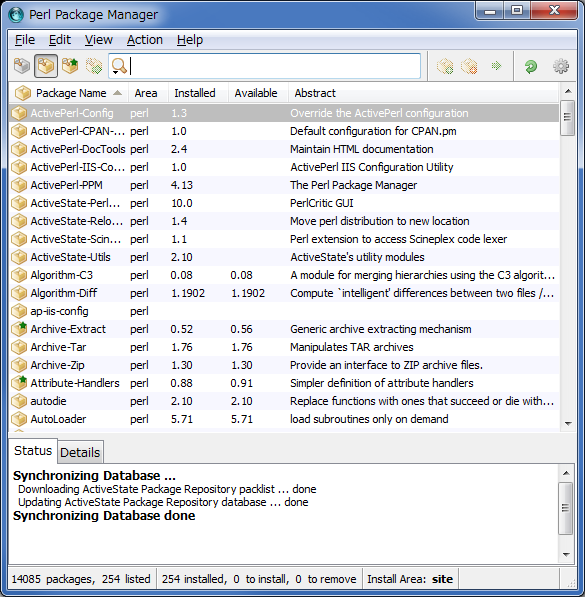This screenshot has height=597, width=585.
Task: Click 'Install Area: site' in status bar
Action: (x=410, y=579)
